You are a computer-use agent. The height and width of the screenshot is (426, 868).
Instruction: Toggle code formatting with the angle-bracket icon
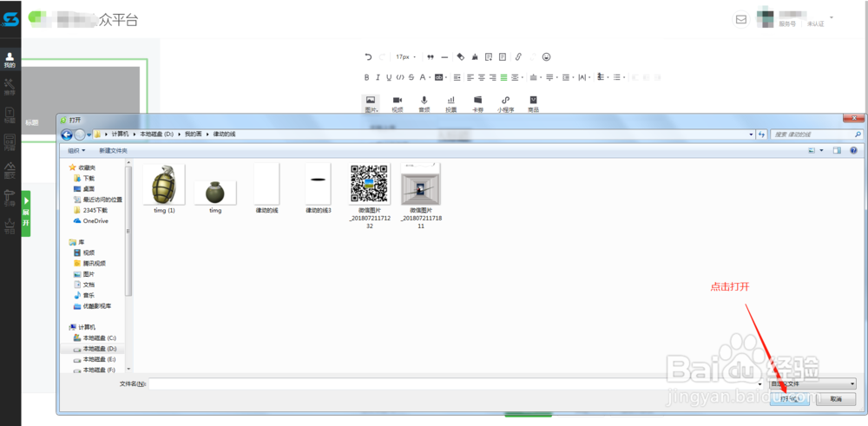click(x=400, y=77)
